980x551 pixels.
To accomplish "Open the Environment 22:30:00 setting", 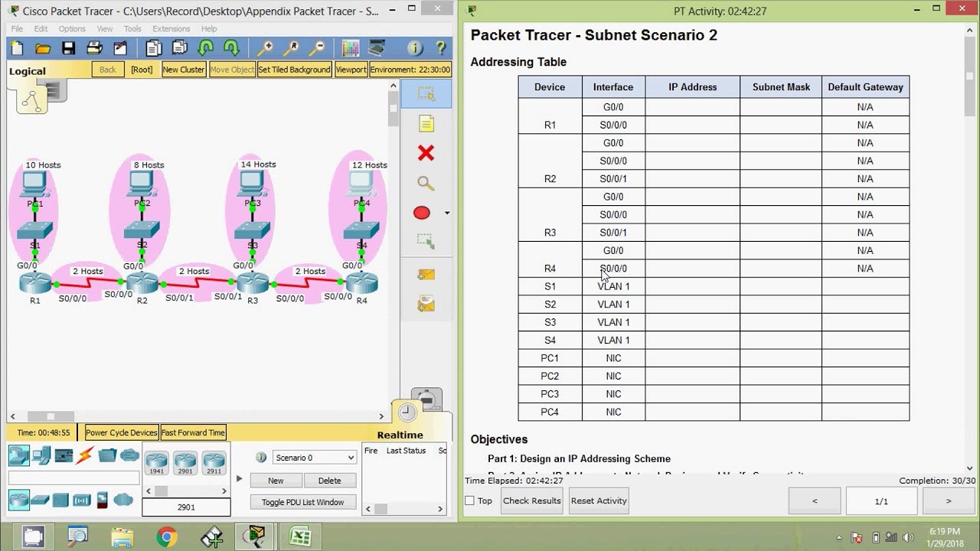I will coord(410,70).
